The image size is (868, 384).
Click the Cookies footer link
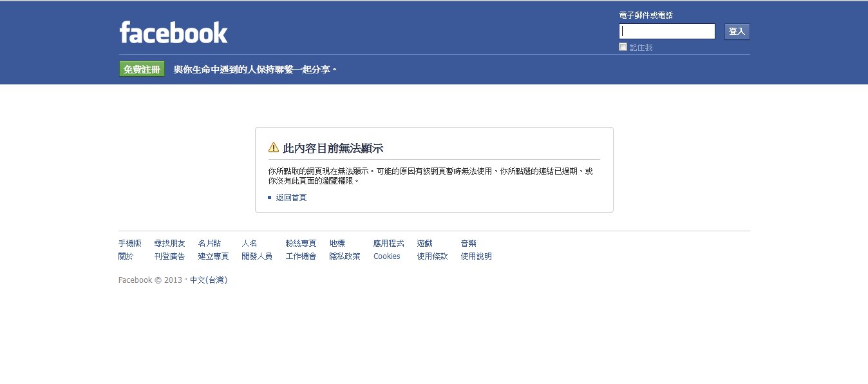tap(386, 256)
